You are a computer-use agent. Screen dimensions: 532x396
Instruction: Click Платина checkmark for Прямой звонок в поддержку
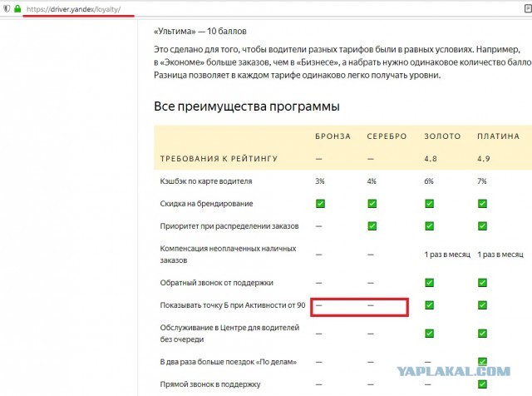click(x=482, y=384)
